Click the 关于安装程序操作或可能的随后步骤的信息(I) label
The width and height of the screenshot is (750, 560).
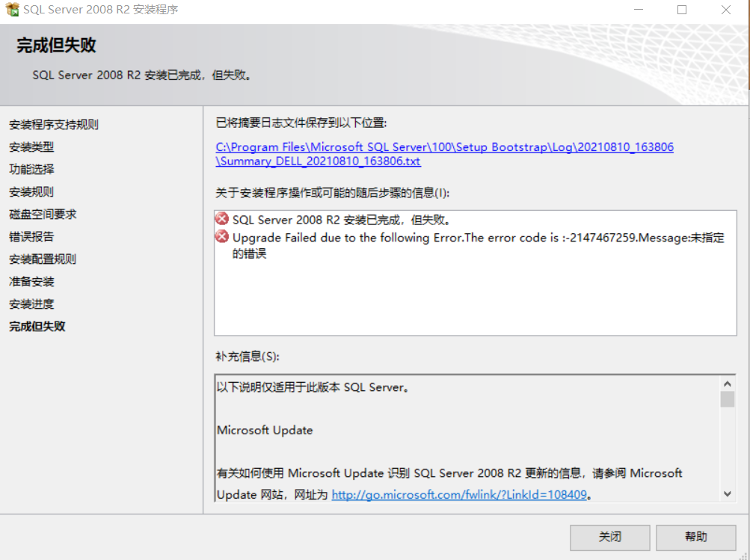tap(333, 193)
